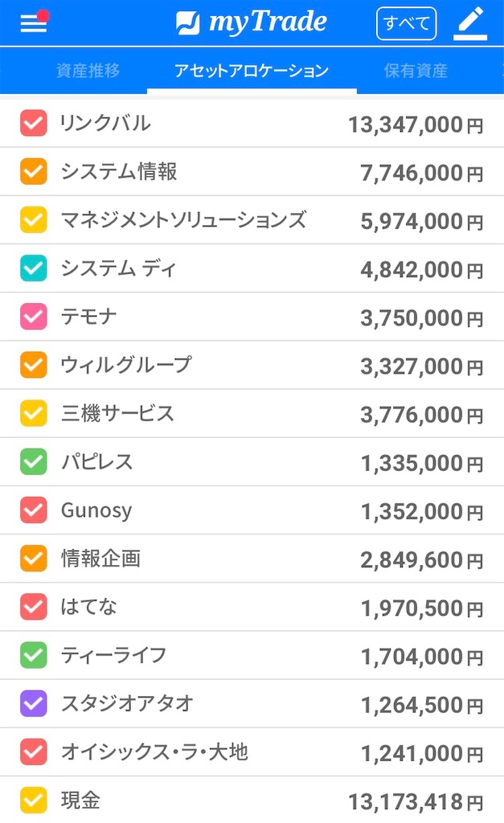Viewport: 504px width, 823px height.
Task: Toggle the システム情報 orange checkbox
Action: pyautogui.click(x=34, y=172)
